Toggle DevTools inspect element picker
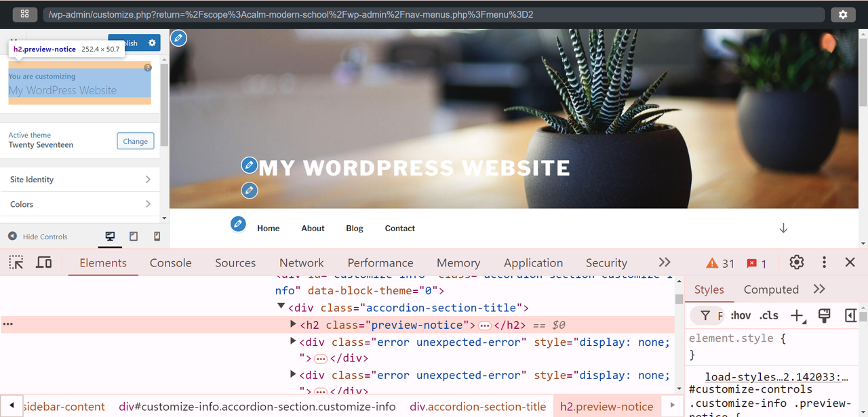The image size is (868, 417). click(x=16, y=262)
